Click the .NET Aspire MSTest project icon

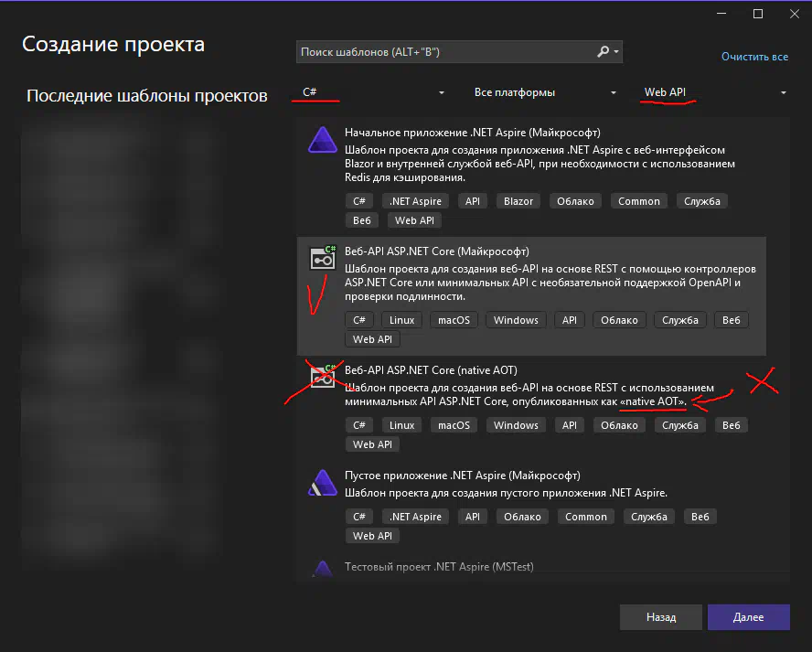[x=323, y=569]
